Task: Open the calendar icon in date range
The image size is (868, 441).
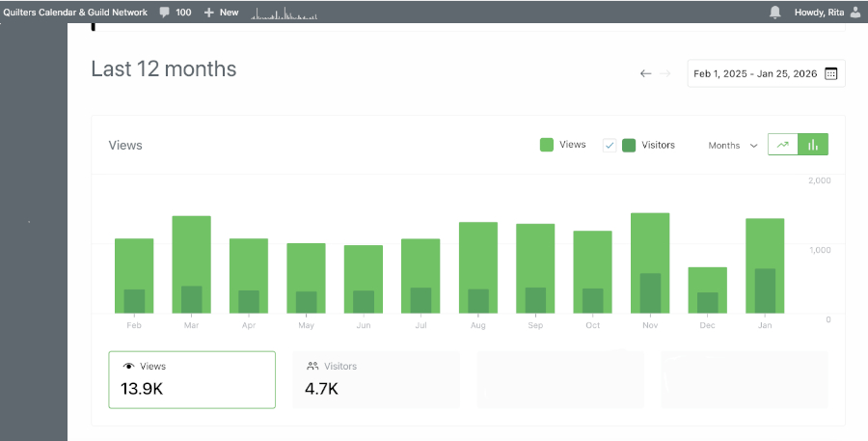Action: pyautogui.click(x=831, y=73)
